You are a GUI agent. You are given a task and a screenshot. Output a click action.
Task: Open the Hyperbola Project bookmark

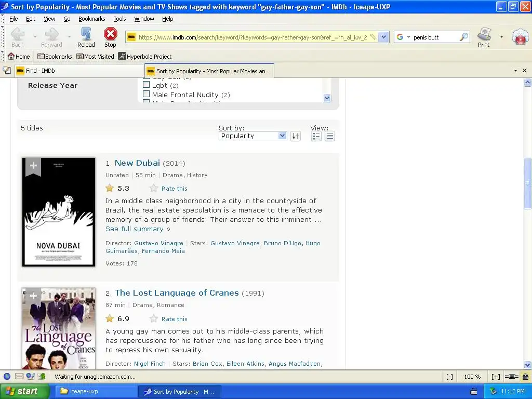(x=145, y=56)
